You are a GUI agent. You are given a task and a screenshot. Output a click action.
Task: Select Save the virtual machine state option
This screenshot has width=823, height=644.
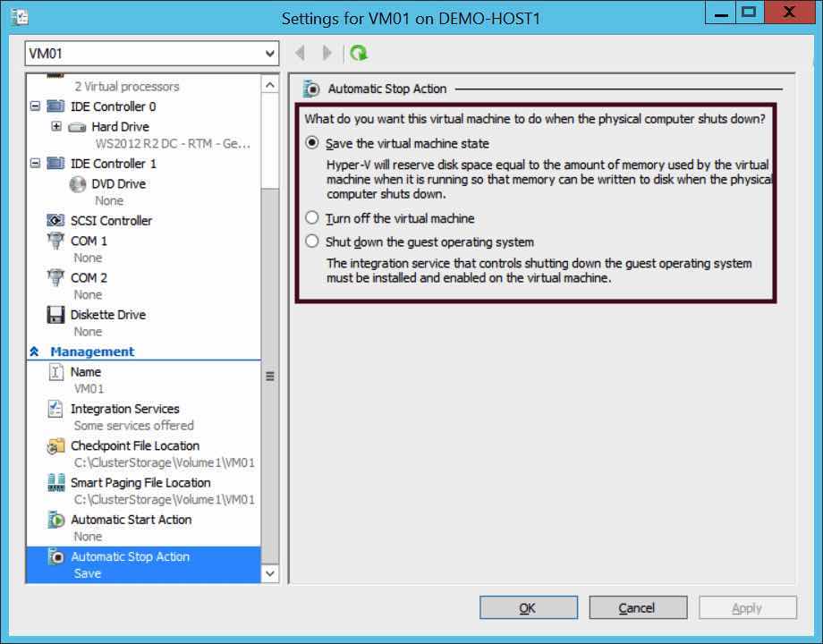click(x=312, y=143)
